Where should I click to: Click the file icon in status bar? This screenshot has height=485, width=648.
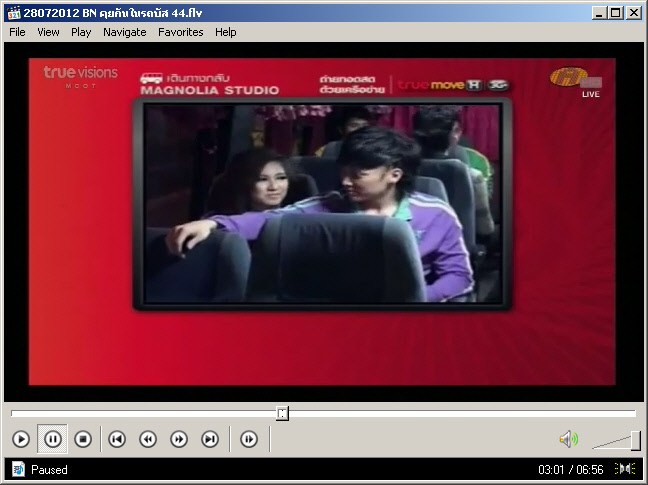pyautogui.click(x=18, y=469)
